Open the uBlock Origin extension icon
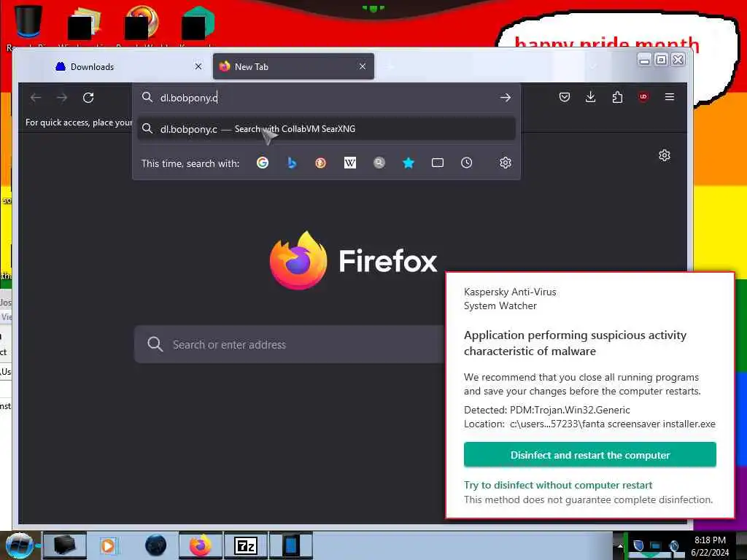Image resolution: width=747 pixels, height=560 pixels. pos(643,97)
